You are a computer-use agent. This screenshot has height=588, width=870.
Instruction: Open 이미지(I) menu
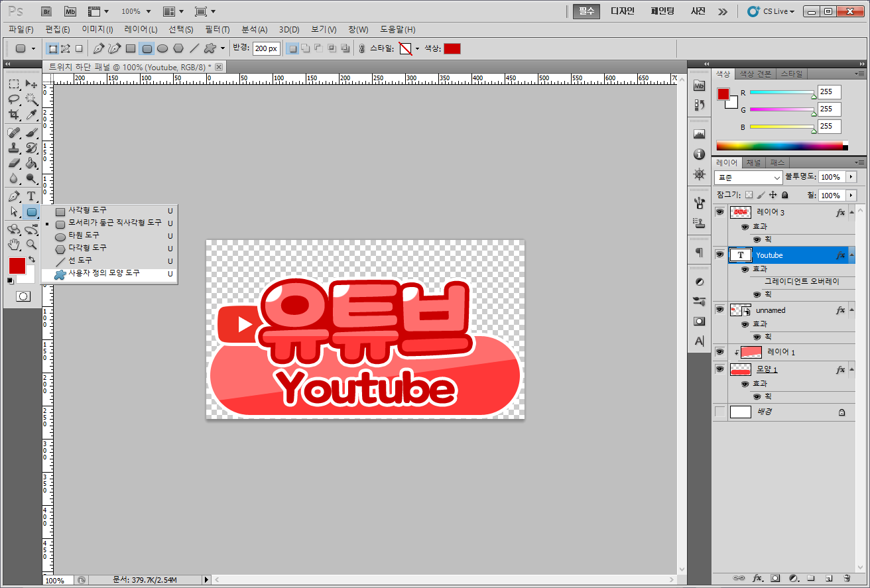97,29
